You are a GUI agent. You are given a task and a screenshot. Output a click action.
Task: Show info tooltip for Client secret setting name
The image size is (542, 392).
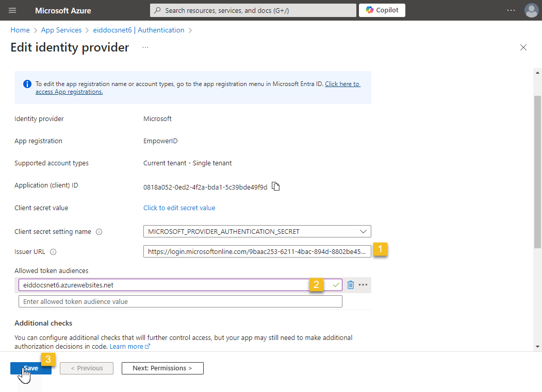(99, 232)
